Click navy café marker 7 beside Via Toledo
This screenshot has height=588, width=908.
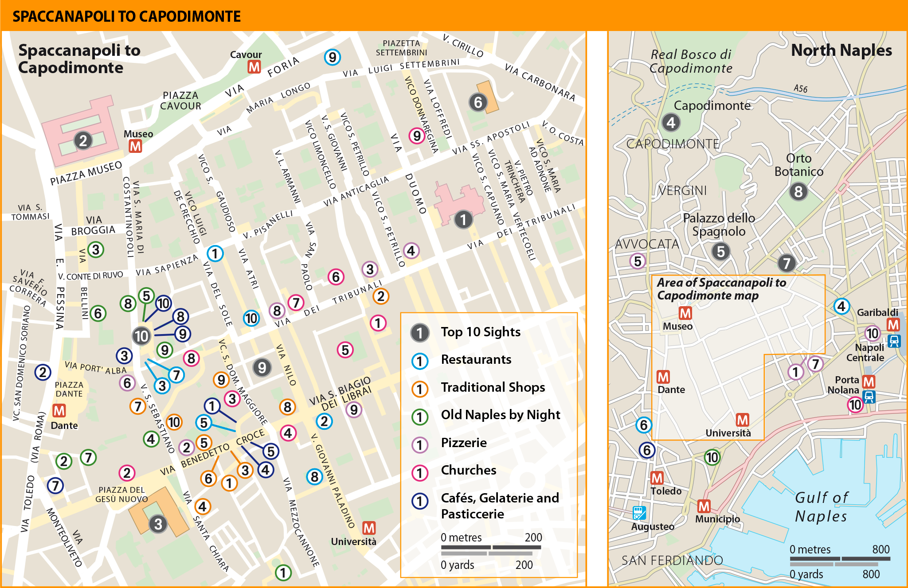[55, 485]
